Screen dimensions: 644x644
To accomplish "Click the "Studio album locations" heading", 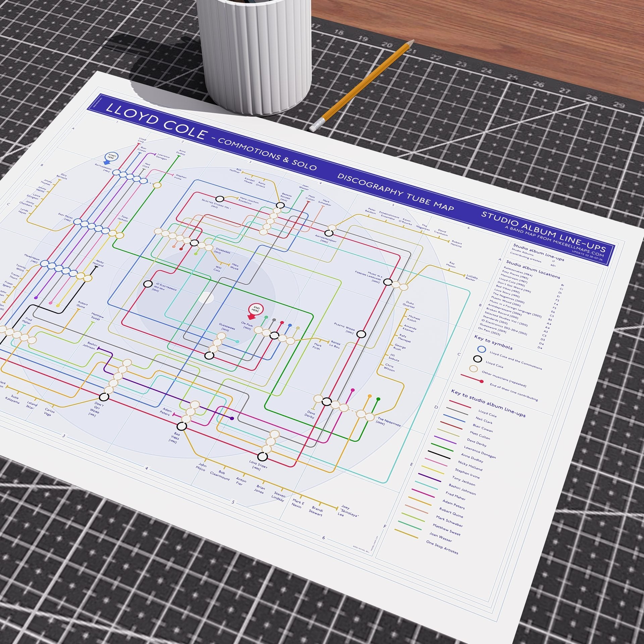I will pos(533,269).
